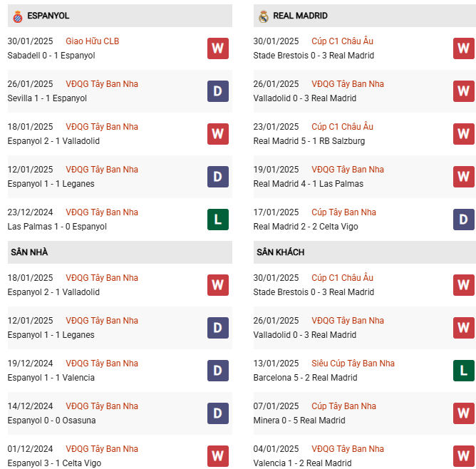Click the D badge for Real Madrid 2-2 Celta Vigo
This screenshot has width=476, height=469.
pos(464,219)
